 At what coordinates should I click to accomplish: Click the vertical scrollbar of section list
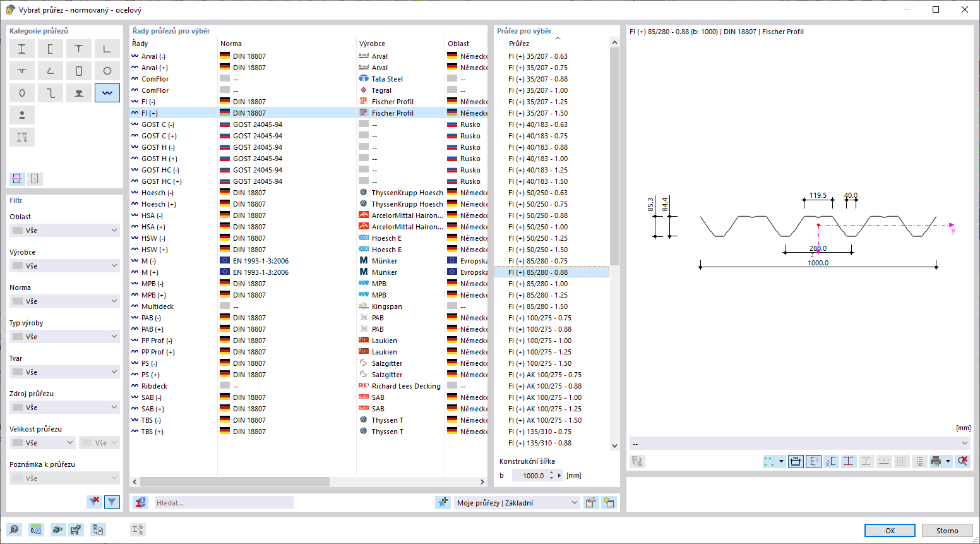[614, 156]
